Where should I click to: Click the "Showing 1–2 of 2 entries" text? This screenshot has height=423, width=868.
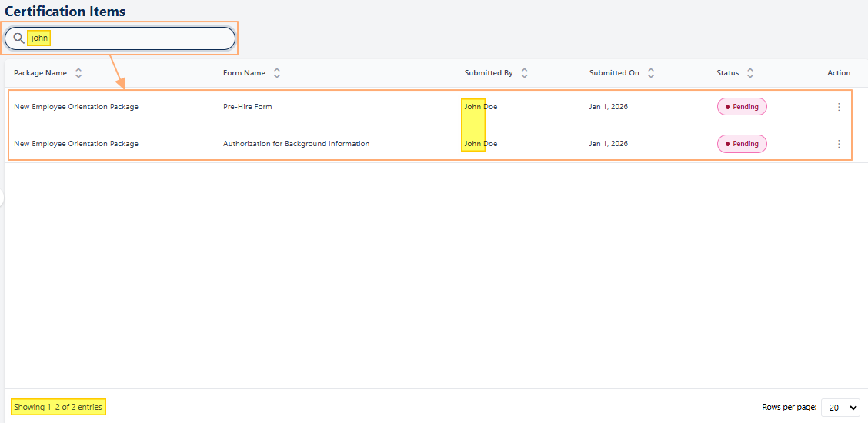click(58, 407)
